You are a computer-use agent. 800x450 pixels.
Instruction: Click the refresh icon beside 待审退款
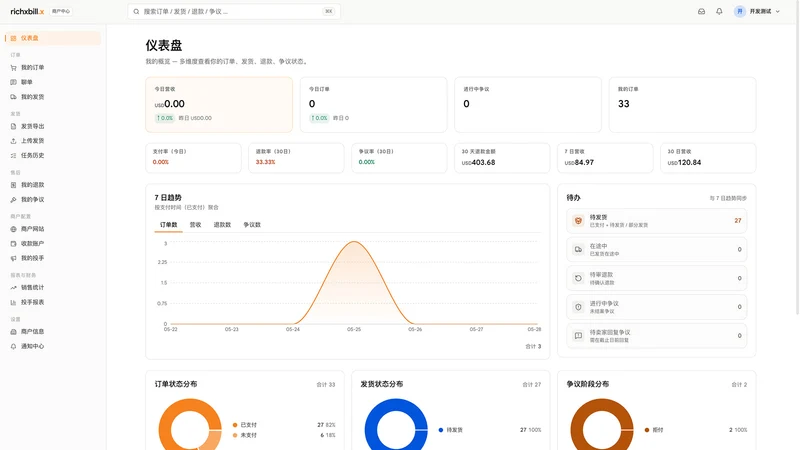click(x=578, y=278)
